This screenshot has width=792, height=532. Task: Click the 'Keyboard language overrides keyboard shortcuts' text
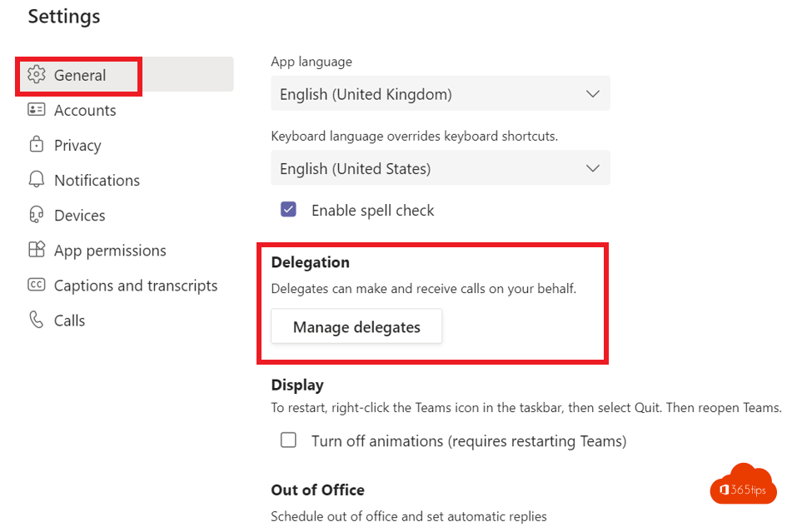coord(415,137)
